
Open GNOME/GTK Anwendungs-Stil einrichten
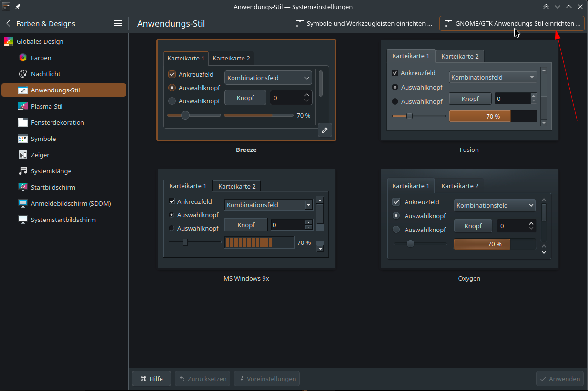[x=512, y=23]
